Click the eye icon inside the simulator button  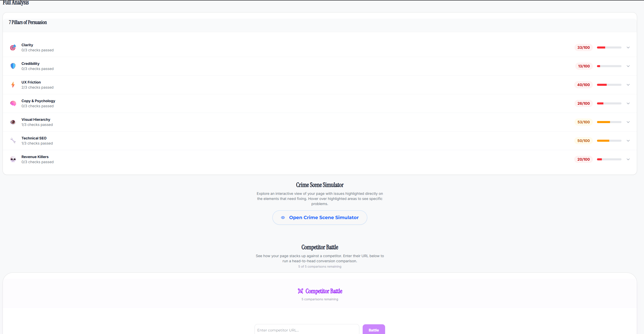(x=283, y=217)
